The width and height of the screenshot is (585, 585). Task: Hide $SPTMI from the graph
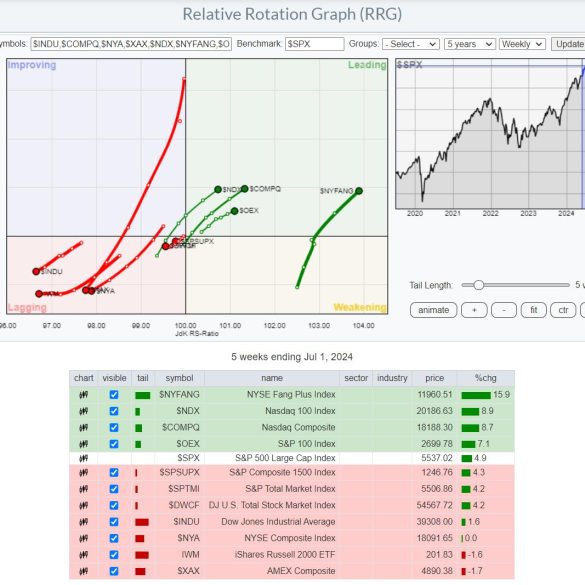(x=114, y=489)
